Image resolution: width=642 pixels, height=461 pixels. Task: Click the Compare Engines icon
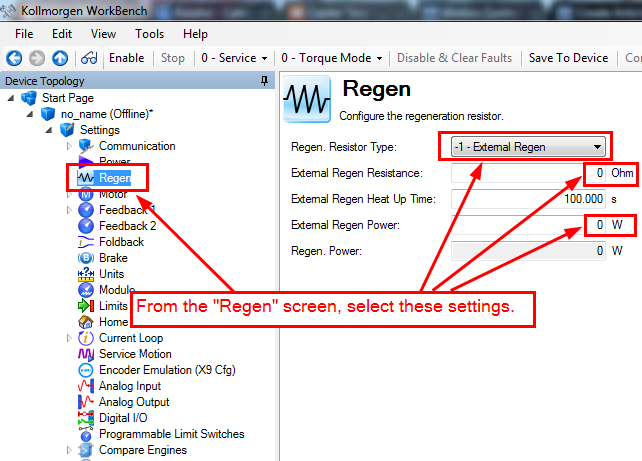tap(86, 450)
